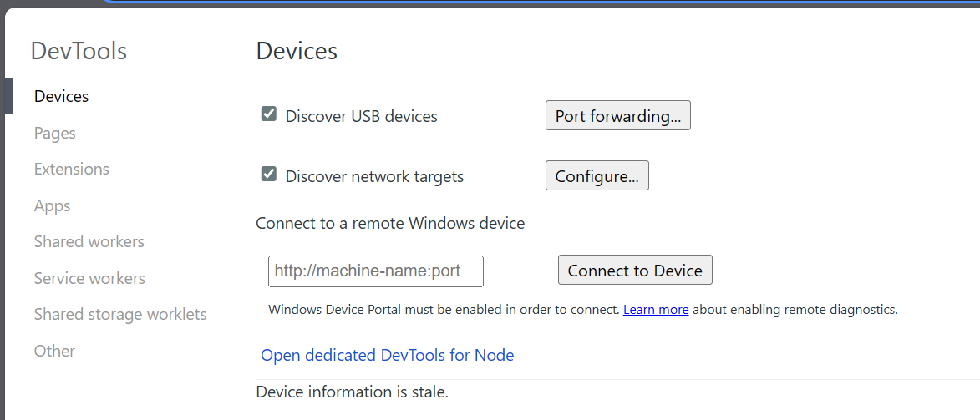Open Shared storage worklets section

pyautogui.click(x=120, y=315)
